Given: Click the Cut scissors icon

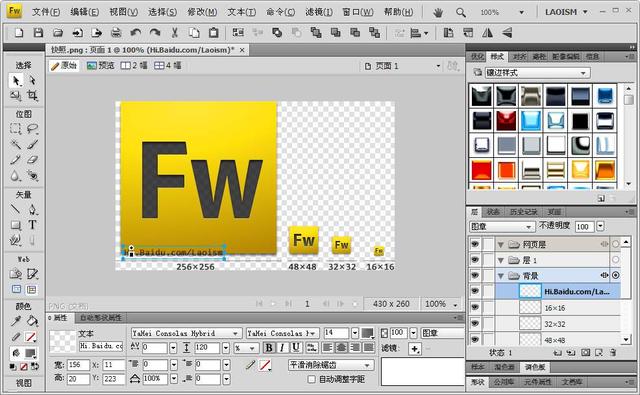Looking at the screenshot, I should click(174, 33).
